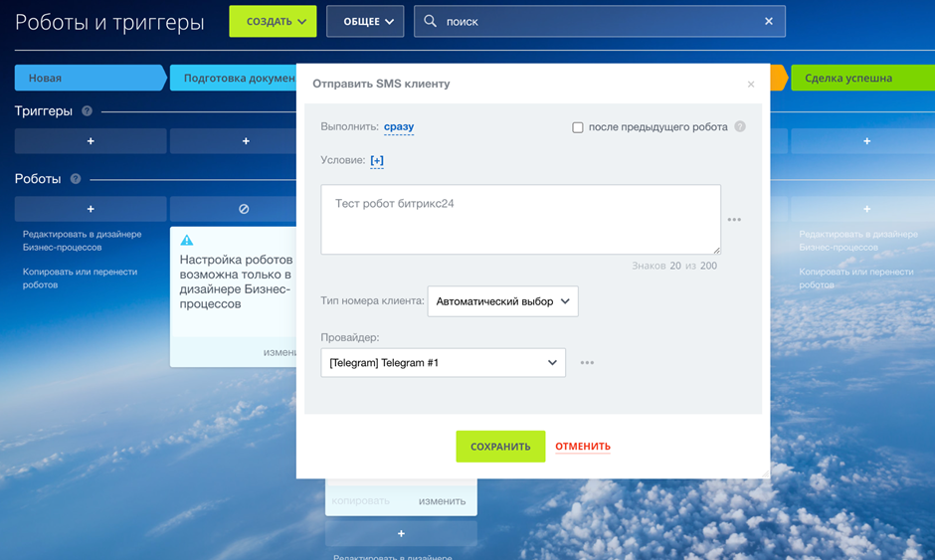The image size is (935, 560).
Task: Open the Тип номера клиента dropdown
Action: click(502, 301)
